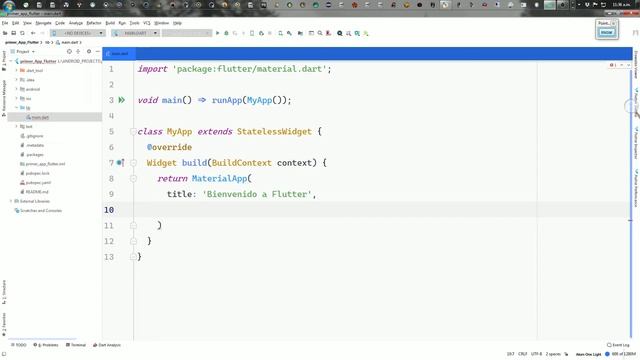Open the Dart Analysis tool window
This screenshot has width=640, height=360.
pyautogui.click(x=107, y=345)
